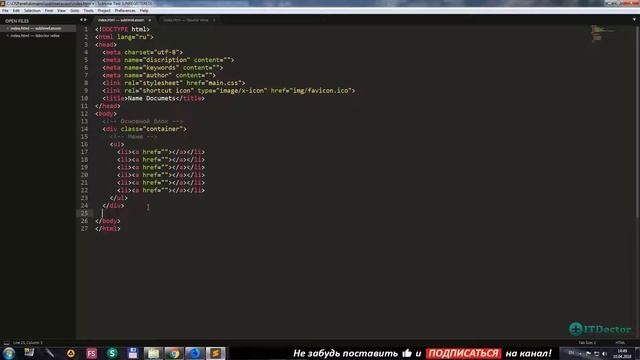Open the File menu
The image size is (640, 360).
pyautogui.click(x=5, y=11)
